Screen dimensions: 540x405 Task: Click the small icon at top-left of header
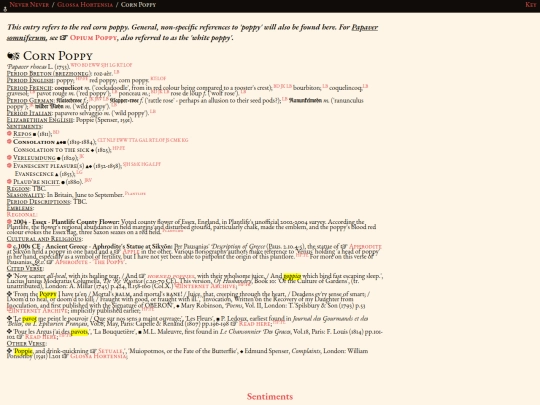click(x=5, y=9)
